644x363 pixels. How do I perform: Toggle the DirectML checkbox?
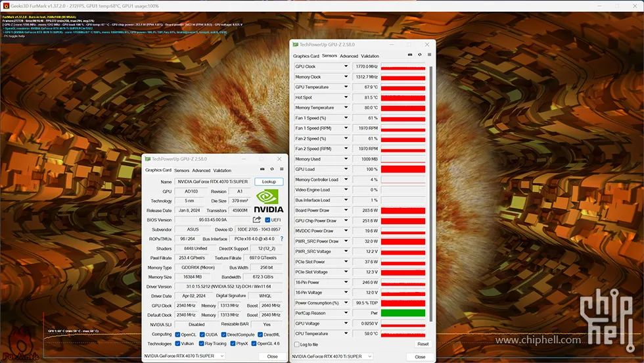click(x=260, y=335)
